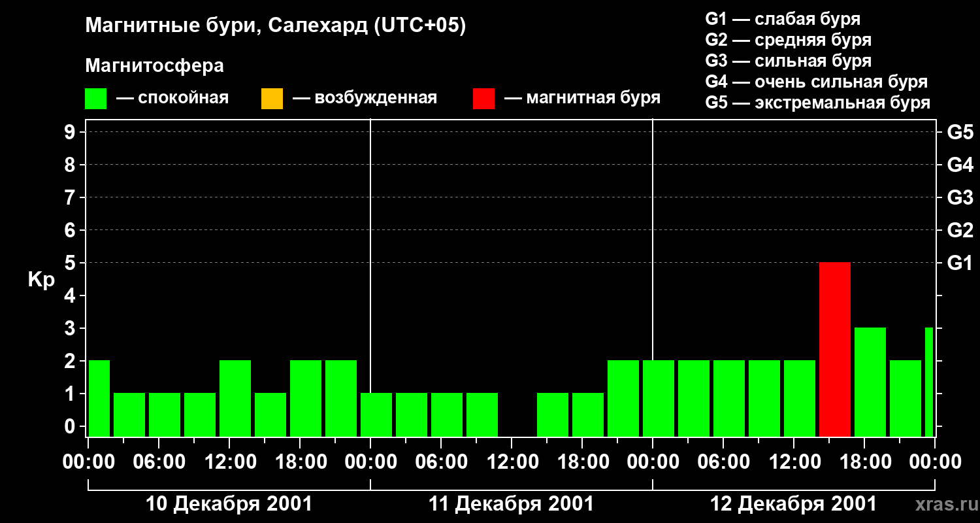Click legend line 'G5 — экстремальная буря'
Image resolution: width=980 pixels, height=523 pixels.
click(x=817, y=103)
